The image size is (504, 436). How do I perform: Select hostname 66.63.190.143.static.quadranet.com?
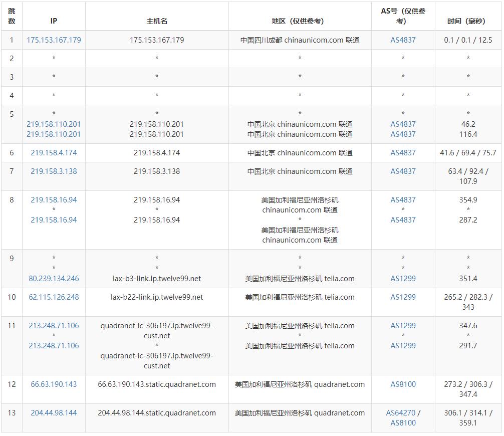pyautogui.click(x=157, y=384)
